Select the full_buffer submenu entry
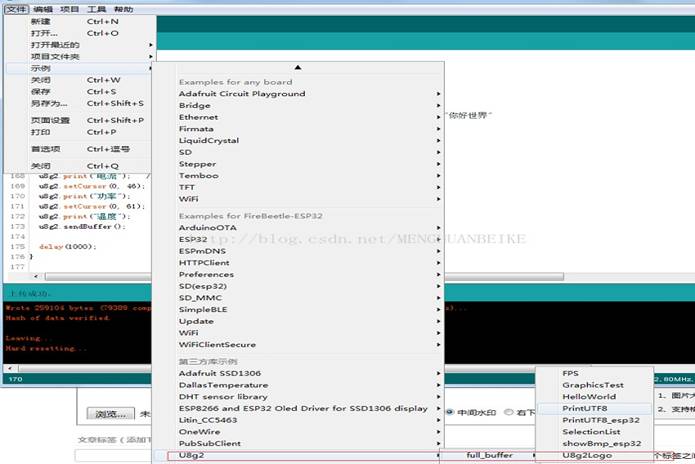 coord(488,455)
